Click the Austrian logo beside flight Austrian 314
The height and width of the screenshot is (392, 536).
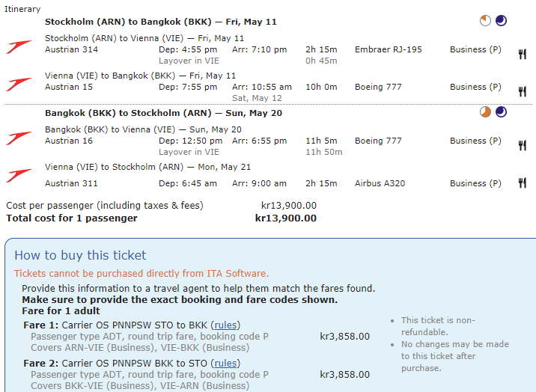point(19,48)
